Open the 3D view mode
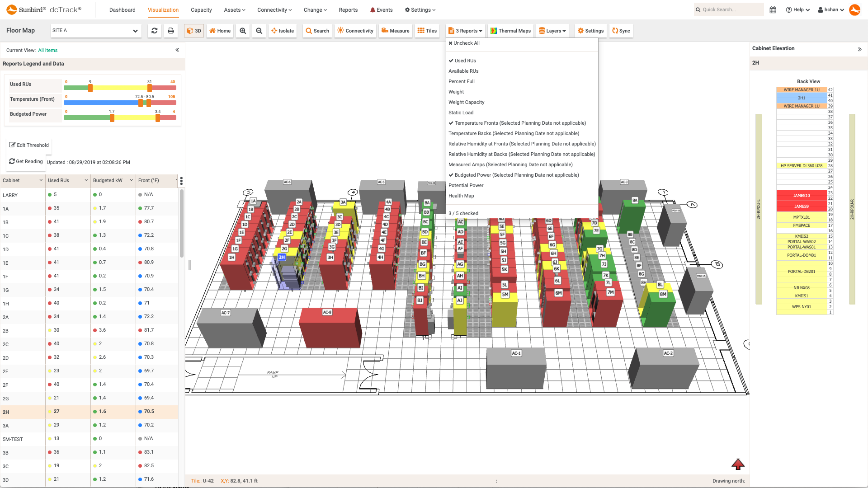Screen dimensions: 868x488 point(194,31)
